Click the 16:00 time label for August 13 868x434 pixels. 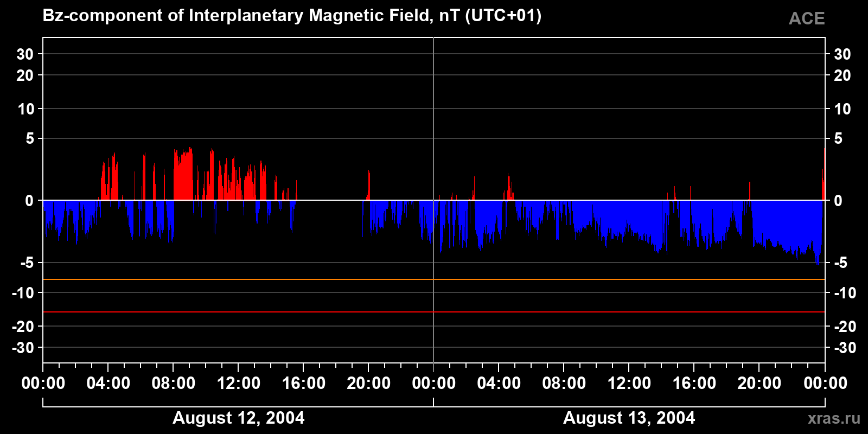694,384
